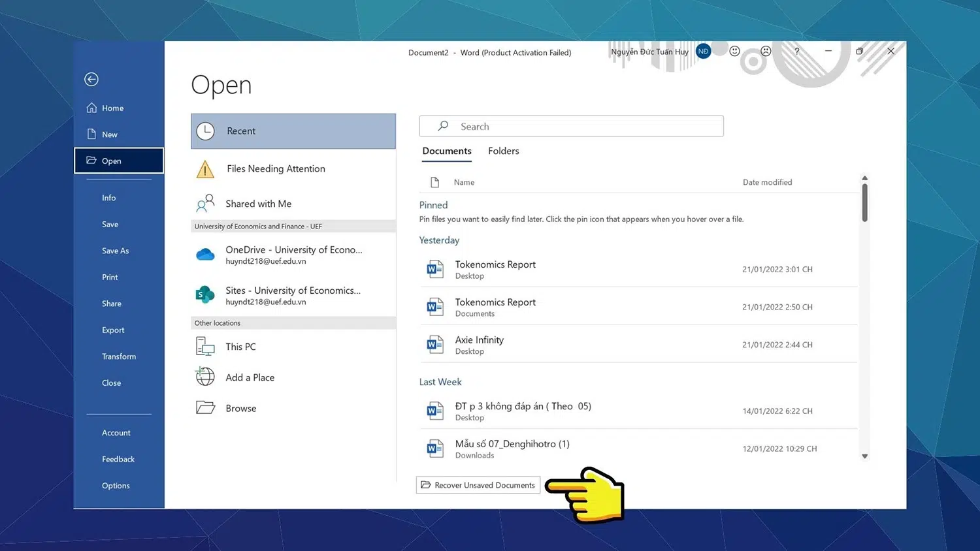The image size is (980, 551).
Task: Click the Shared with Me people icon
Action: point(205,204)
